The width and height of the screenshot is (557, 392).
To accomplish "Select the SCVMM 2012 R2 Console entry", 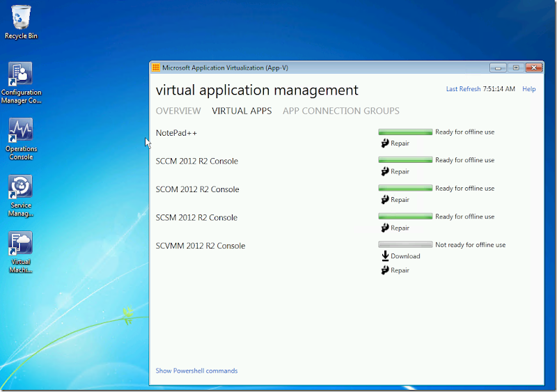I will (x=201, y=246).
